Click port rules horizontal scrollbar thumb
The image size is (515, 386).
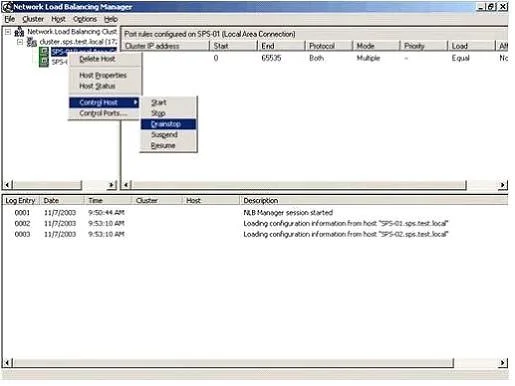[299, 185]
